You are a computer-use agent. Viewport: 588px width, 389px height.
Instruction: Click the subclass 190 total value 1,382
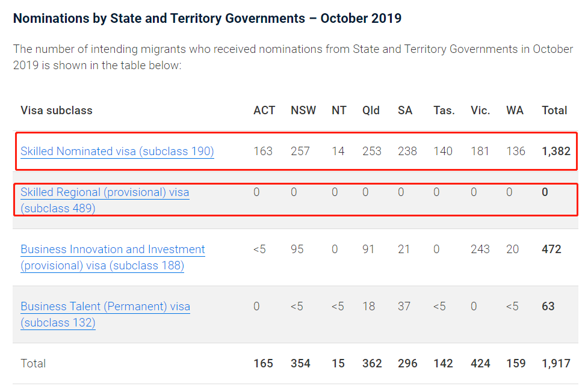(556, 152)
